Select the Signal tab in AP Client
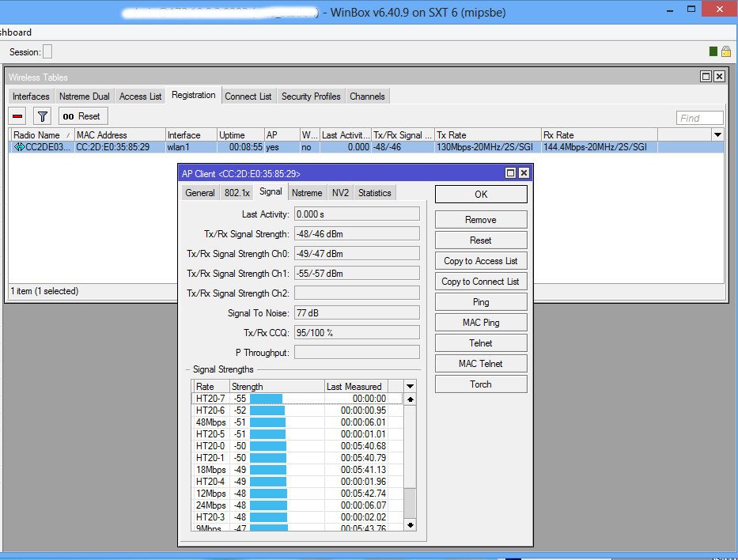 click(271, 191)
